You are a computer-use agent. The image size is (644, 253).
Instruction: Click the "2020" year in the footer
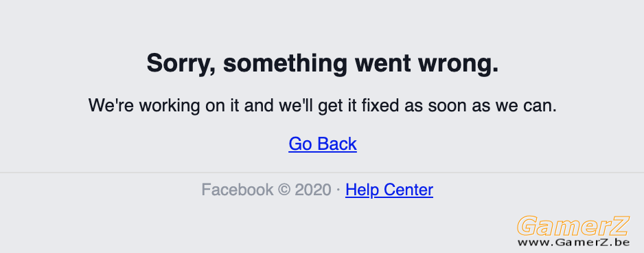[x=313, y=190]
